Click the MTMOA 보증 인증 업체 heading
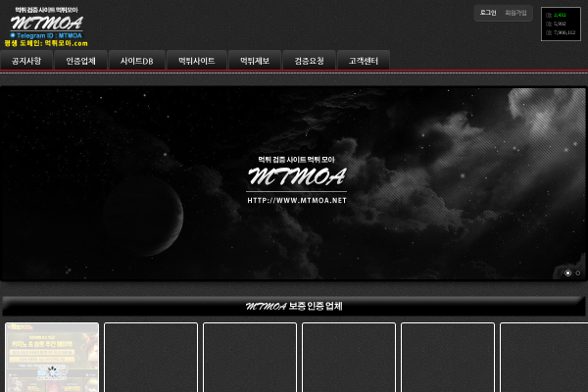The image size is (588, 392). click(294, 306)
